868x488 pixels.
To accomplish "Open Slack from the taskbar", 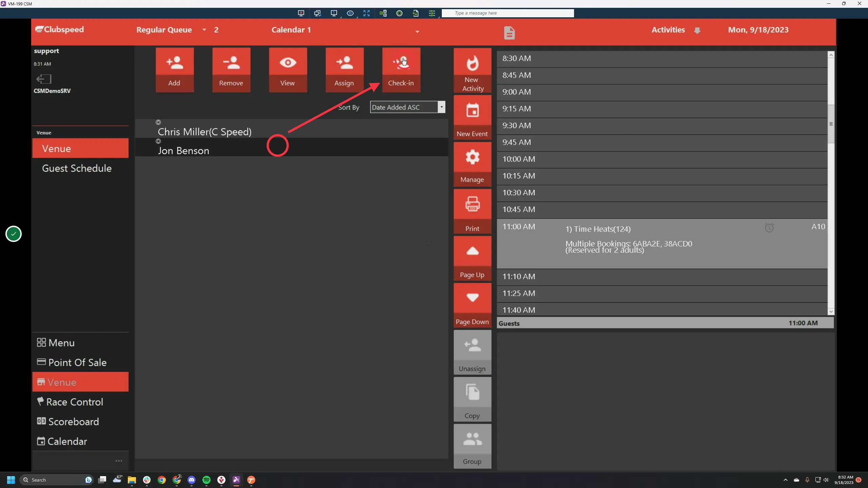I will (x=147, y=480).
